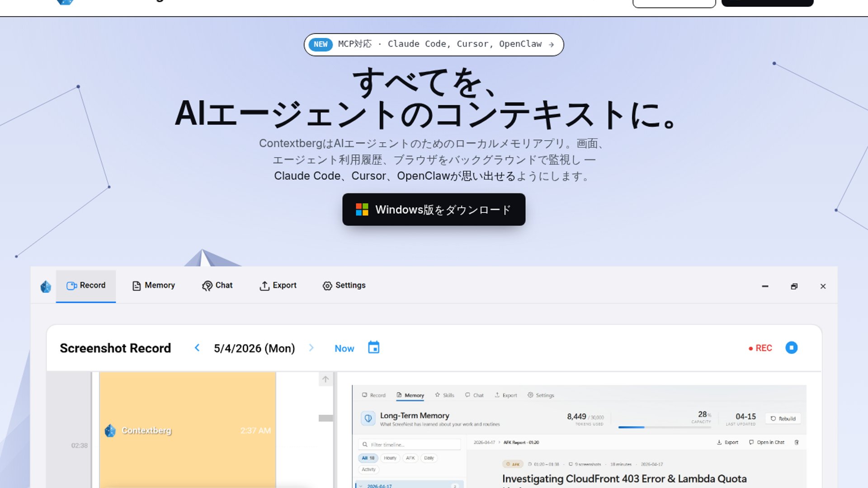Click the Filter timeline search field
This screenshot has width=868, height=488.
point(410,445)
